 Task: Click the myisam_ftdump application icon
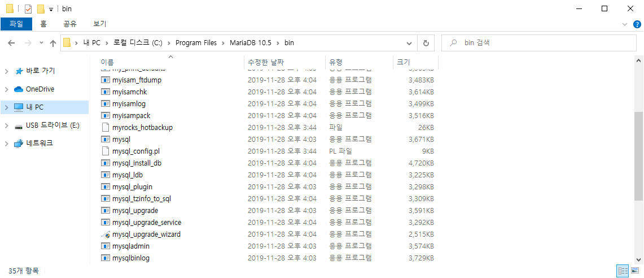(106, 80)
